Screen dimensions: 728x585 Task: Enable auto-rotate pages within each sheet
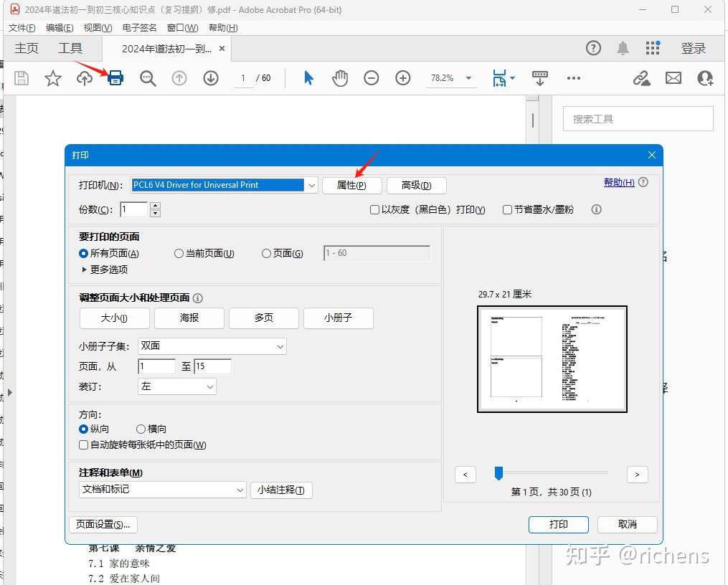click(x=84, y=444)
